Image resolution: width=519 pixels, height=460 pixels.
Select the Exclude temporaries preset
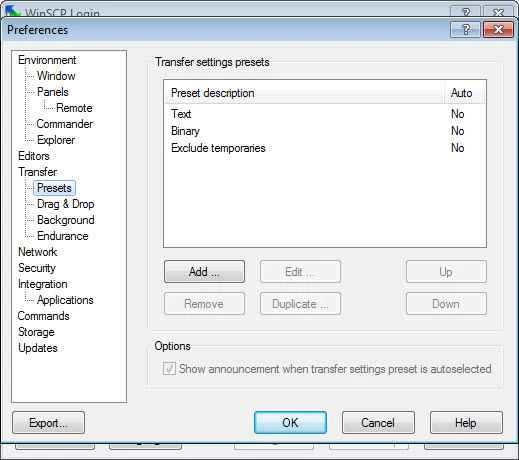tap(325, 148)
